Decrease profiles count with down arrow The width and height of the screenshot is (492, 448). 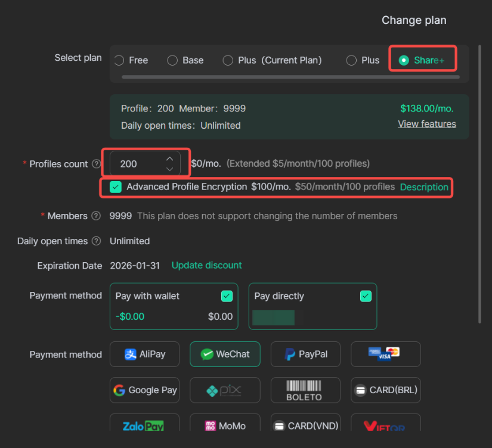169,169
